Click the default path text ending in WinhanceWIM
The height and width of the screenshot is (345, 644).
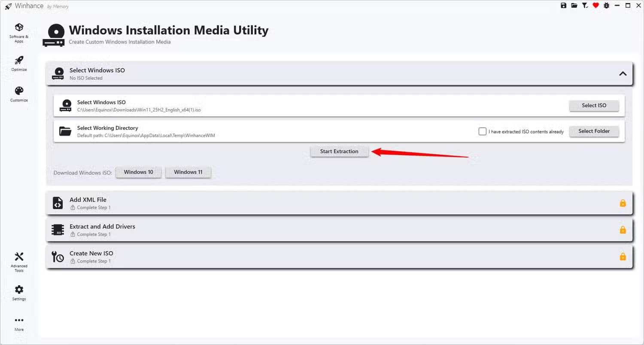click(146, 136)
